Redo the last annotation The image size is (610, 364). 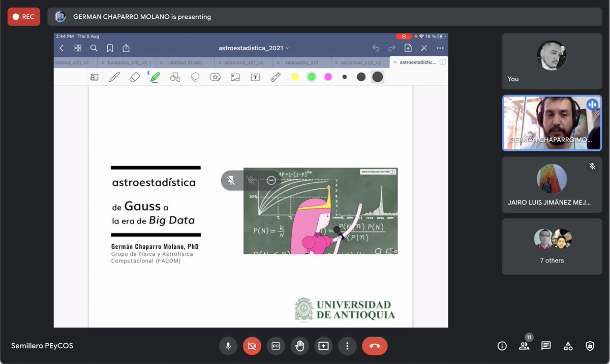[392, 48]
